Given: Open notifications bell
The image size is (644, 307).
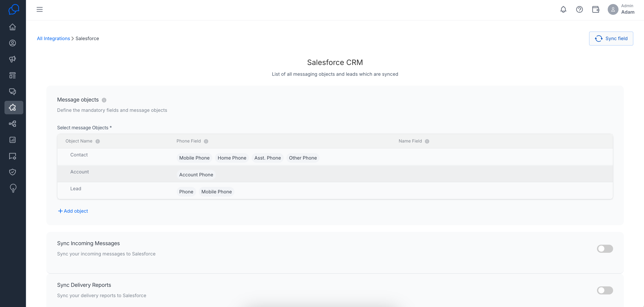Looking at the screenshot, I should [x=563, y=9].
